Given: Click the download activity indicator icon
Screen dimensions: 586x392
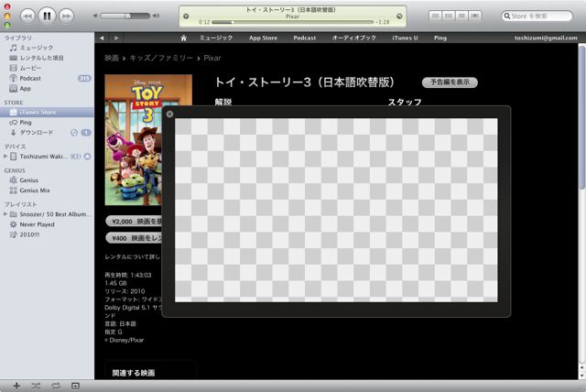Looking at the screenshot, I should [x=74, y=132].
